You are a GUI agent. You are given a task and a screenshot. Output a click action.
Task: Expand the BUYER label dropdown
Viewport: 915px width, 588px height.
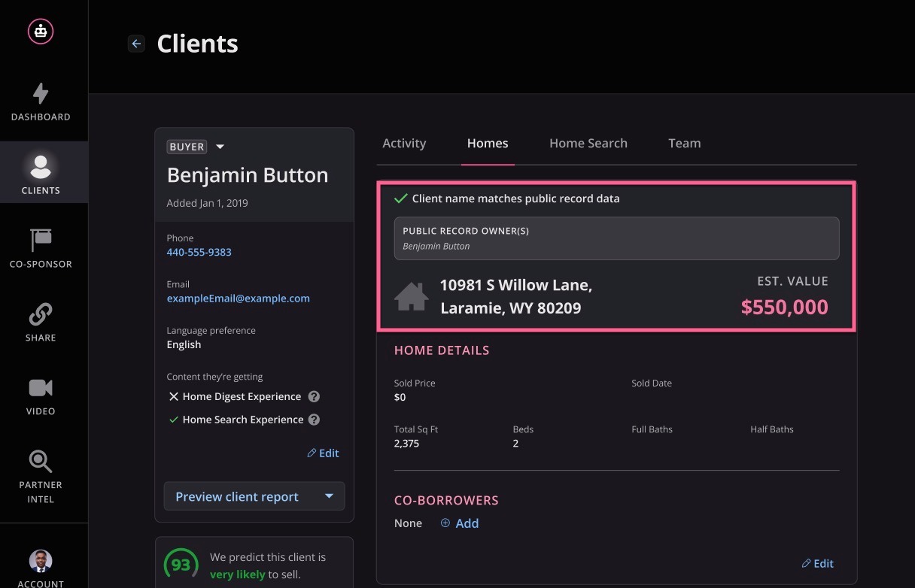pos(219,146)
